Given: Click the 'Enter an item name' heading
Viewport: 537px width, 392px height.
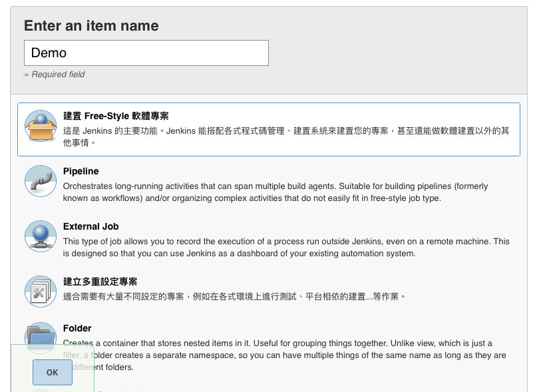Looking at the screenshot, I should tap(91, 26).
